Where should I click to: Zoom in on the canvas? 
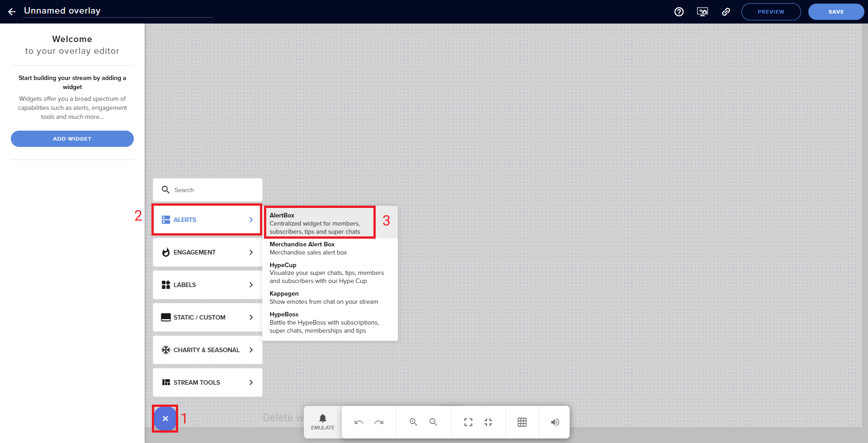pos(413,422)
